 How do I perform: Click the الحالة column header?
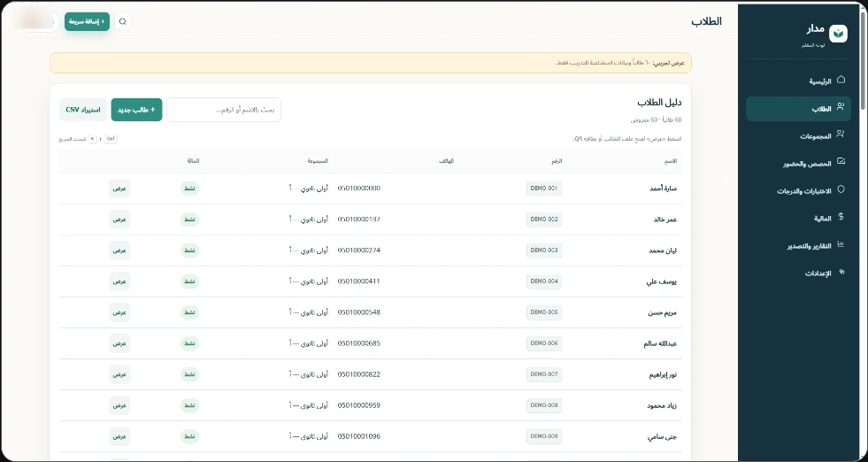[193, 161]
